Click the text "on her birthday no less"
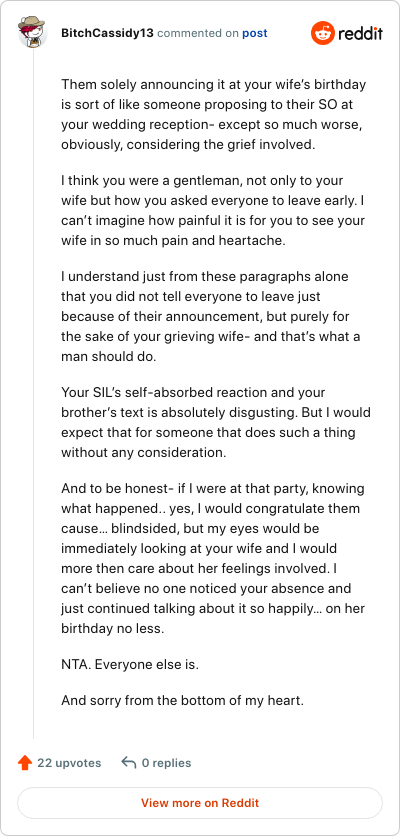The image size is (400, 836). [x=213, y=618]
